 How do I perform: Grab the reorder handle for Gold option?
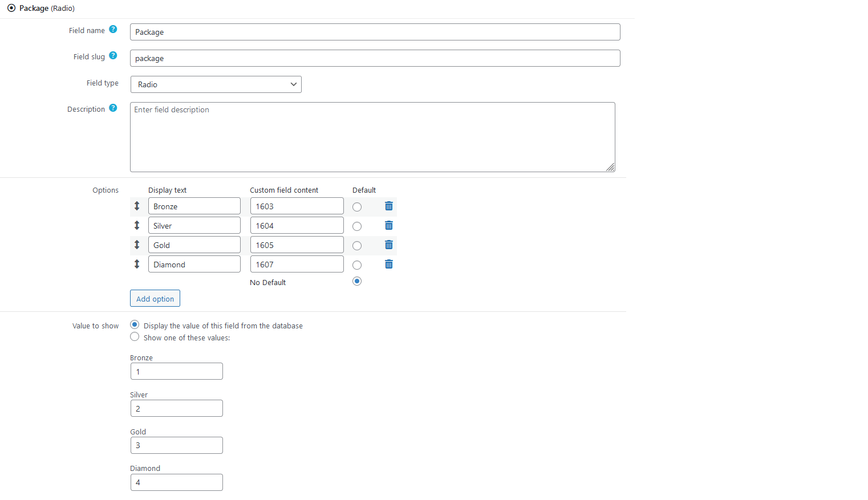137,245
